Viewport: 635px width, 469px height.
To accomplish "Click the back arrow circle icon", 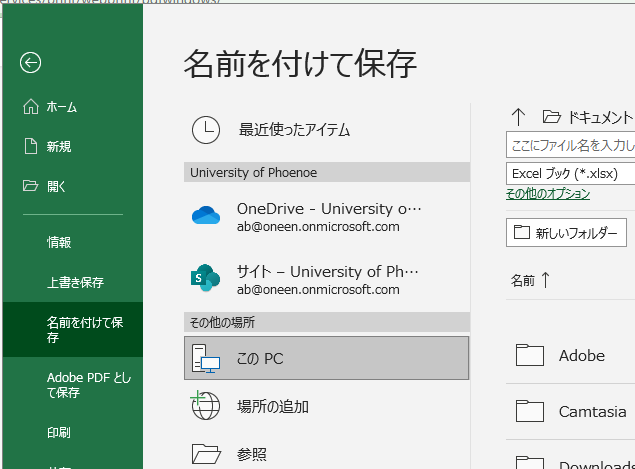I will 30,63.
